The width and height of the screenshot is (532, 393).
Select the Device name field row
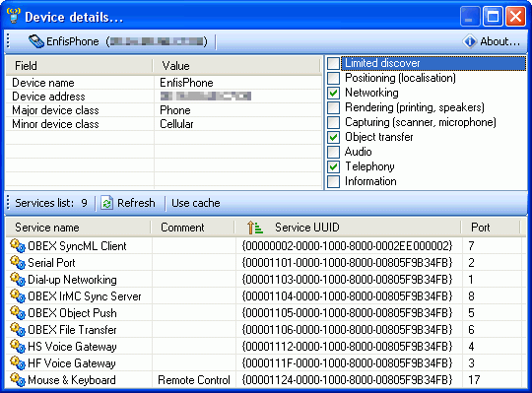pyautogui.click(x=164, y=83)
